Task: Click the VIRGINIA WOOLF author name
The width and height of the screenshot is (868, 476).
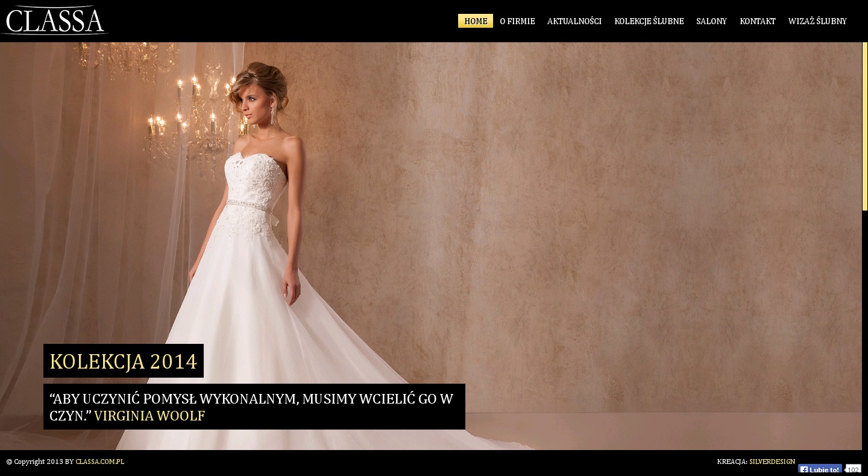Action: click(149, 416)
